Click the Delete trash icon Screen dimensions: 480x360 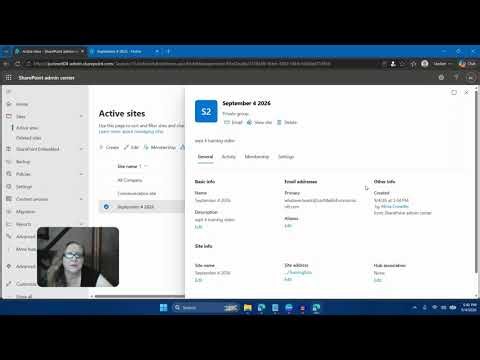tap(279, 122)
